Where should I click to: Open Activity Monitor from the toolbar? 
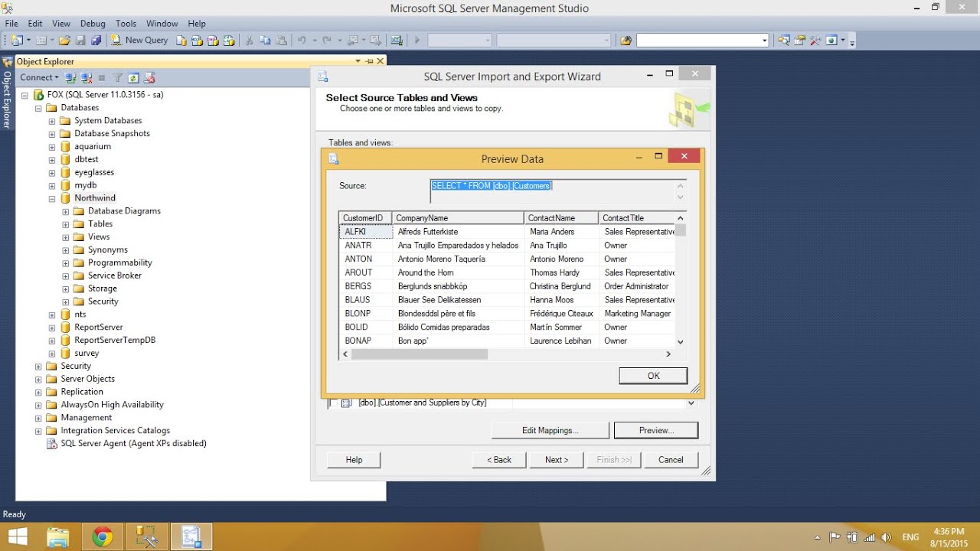396,40
